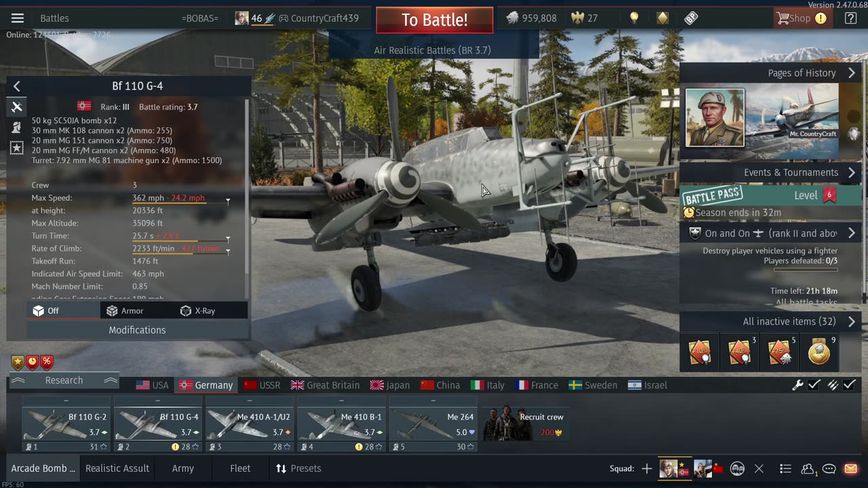Select the Great Britain nation tab
868x488 pixels.
coord(325,385)
